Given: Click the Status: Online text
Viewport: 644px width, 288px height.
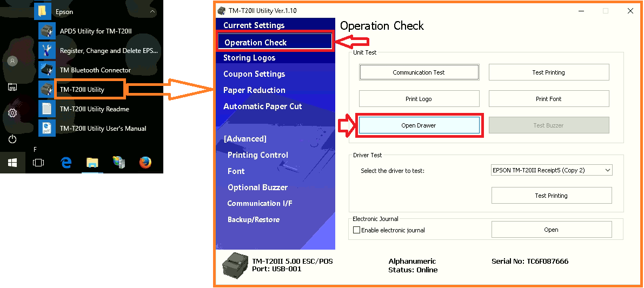Looking at the screenshot, I should point(413,270).
